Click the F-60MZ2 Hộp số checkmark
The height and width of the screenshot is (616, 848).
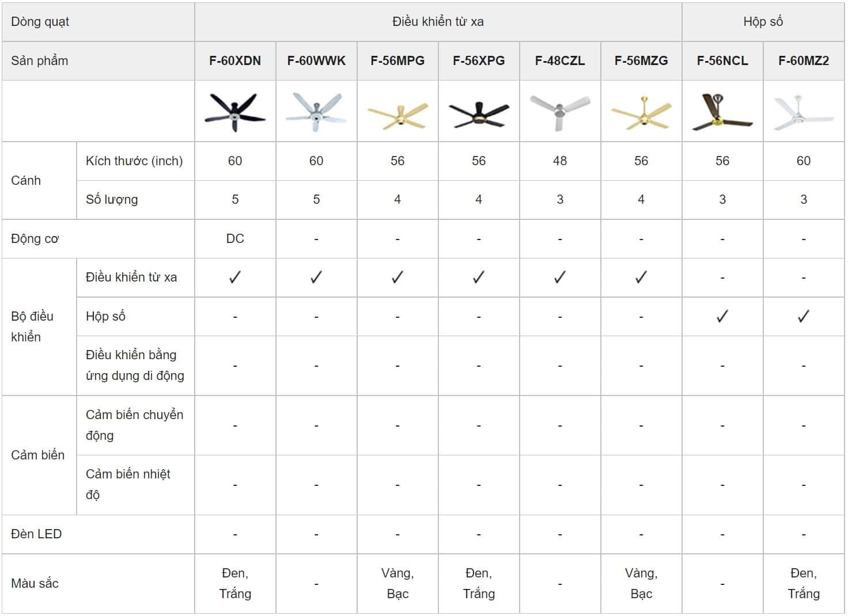804,316
